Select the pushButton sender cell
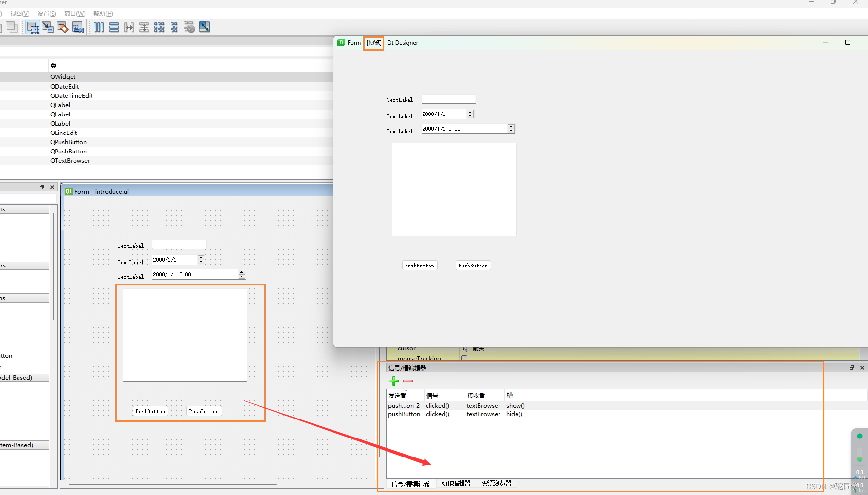The width and height of the screenshot is (868, 495). click(x=405, y=414)
